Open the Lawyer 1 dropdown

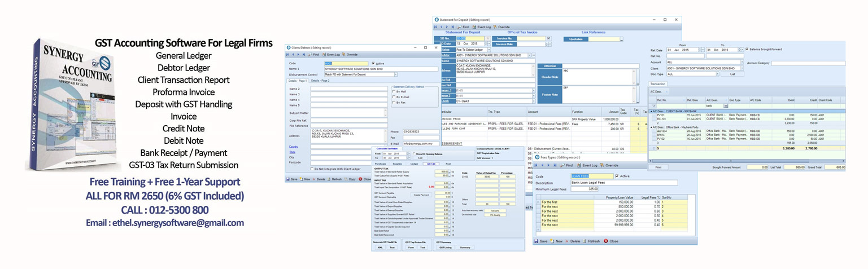click(533, 90)
